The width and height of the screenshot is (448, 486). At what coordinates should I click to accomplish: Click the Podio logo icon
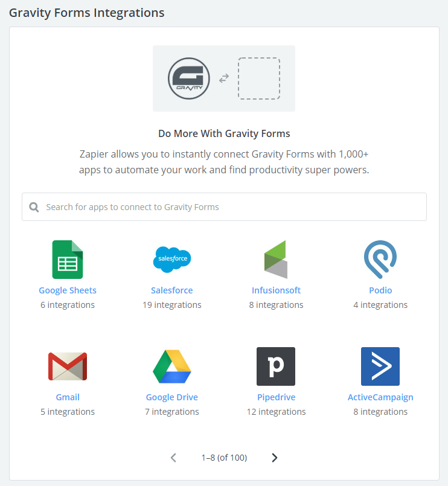(x=380, y=260)
